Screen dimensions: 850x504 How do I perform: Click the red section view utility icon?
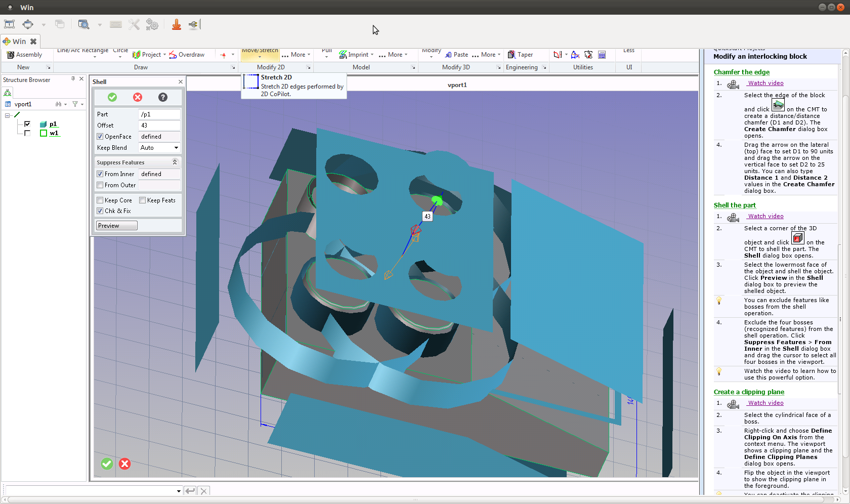click(x=558, y=55)
